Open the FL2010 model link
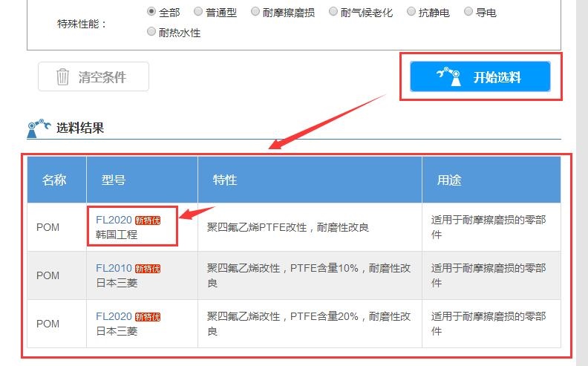This screenshot has height=366, width=588. [114, 268]
